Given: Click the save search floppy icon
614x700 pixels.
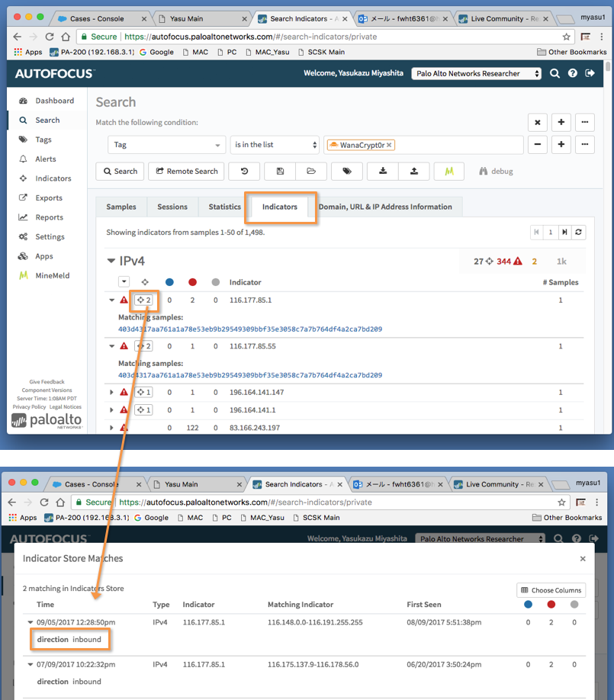Looking at the screenshot, I should click(280, 171).
